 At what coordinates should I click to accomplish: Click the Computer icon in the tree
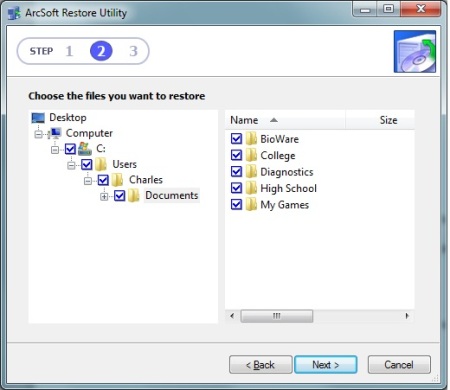tap(55, 133)
